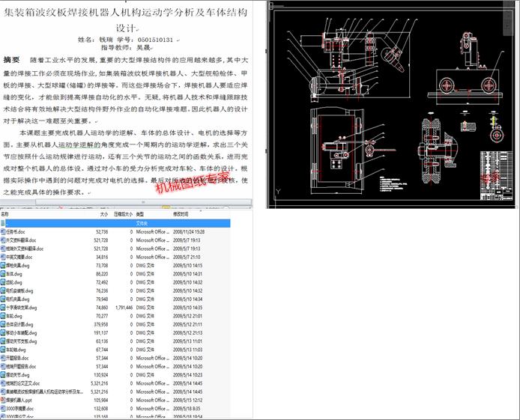The height and width of the screenshot is (420, 520).
Task: Click the DWG icon of 摆动关节支板.dwg
Action: point(3,341)
